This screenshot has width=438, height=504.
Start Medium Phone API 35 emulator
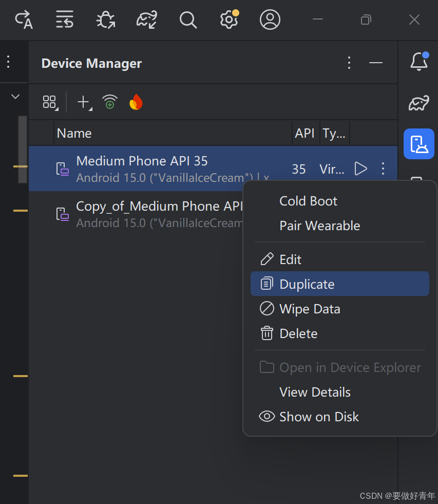click(361, 169)
